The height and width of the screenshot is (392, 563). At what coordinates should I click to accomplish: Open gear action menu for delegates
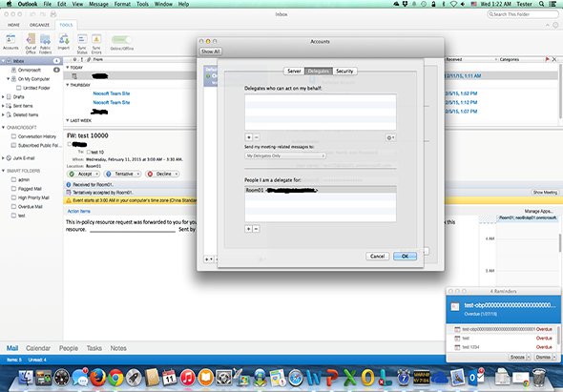tap(390, 137)
